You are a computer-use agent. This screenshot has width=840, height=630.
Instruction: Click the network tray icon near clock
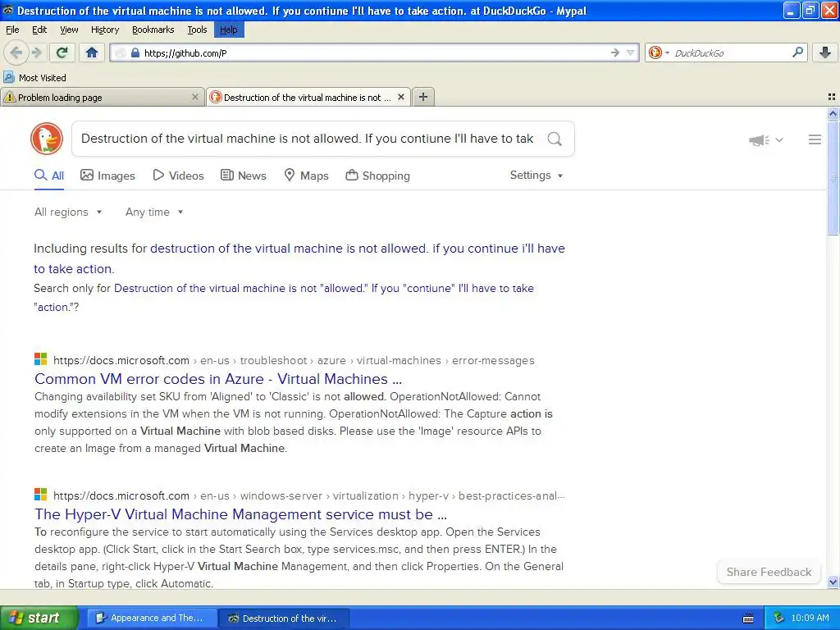pos(779,619)
